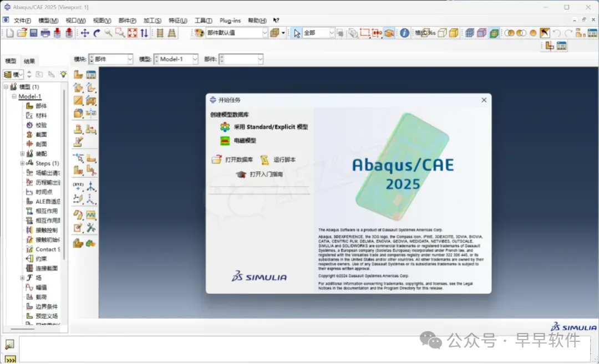599x364 pixels.
Task: Click the Cycle views arrows icon
Action: coord(144,33)
